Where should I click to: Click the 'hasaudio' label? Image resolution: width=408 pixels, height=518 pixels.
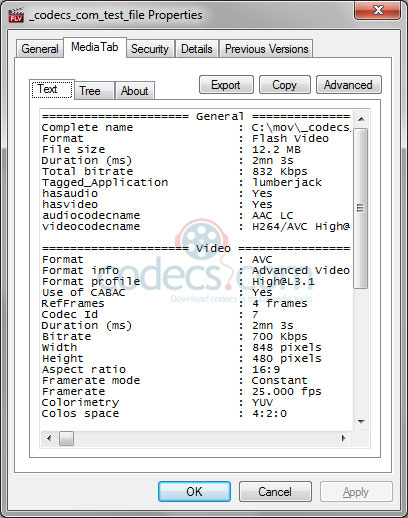click(x=70, y=193)
